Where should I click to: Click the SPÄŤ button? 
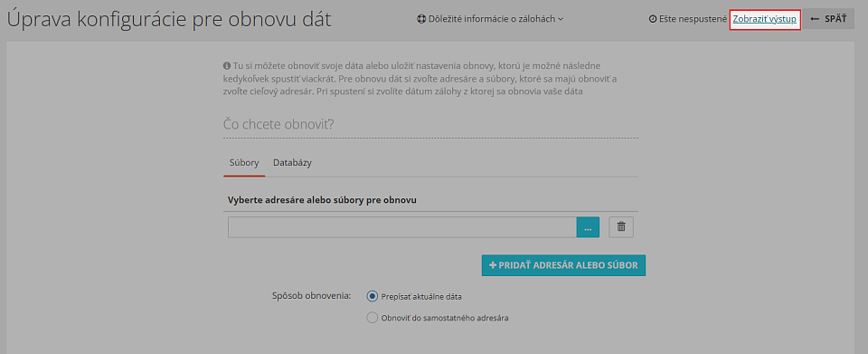[x=828, y=19]
